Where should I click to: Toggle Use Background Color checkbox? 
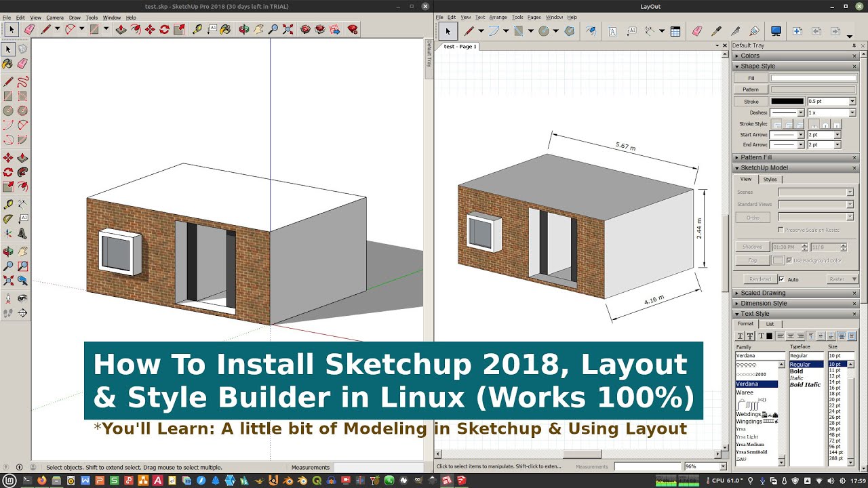pyautogui.click(x=790, y=260)
